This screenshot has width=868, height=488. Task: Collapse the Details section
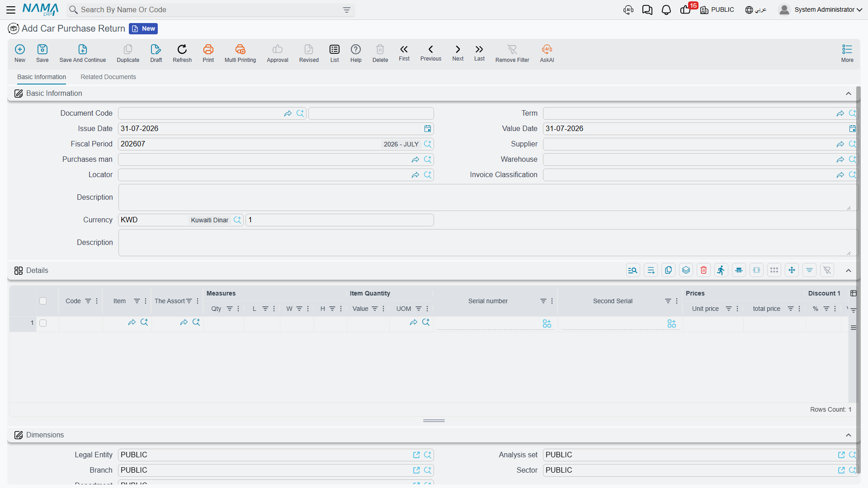[x=849, y=271]
